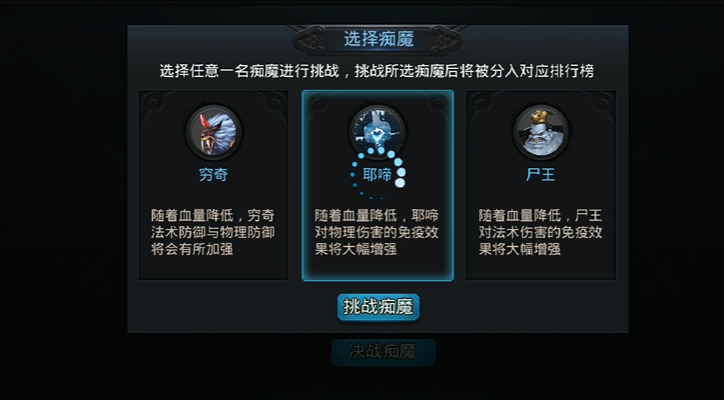The image size is (724, 400).
Task: Select the 穷奇 beast portrait icon
Action: click(214, 133)
